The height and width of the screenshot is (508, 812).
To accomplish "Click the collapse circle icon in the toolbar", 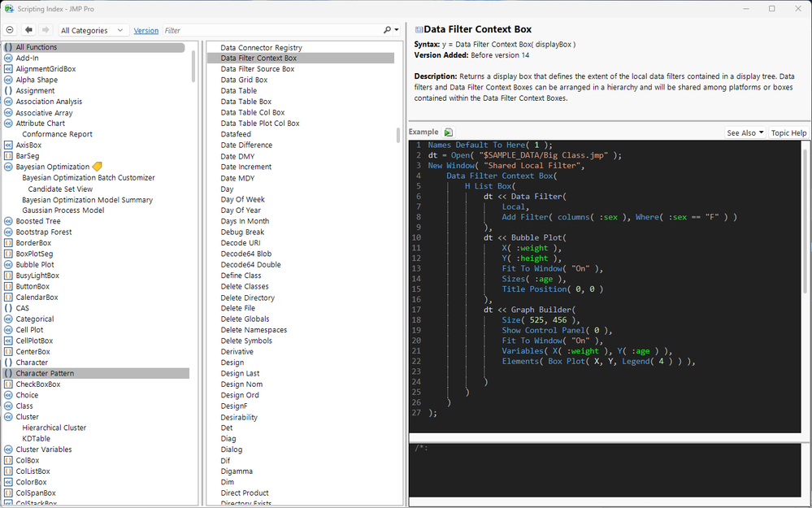I will pos(10,30).
